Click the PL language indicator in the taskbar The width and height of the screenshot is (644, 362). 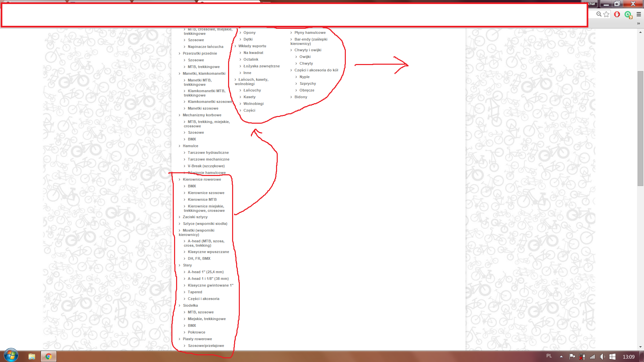pos(549,356)
